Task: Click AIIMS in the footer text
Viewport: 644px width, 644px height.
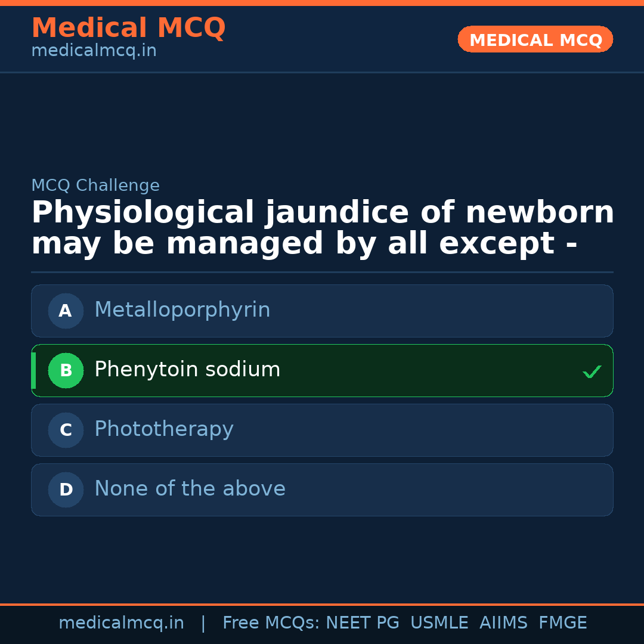Action: [x=504, y=623]
